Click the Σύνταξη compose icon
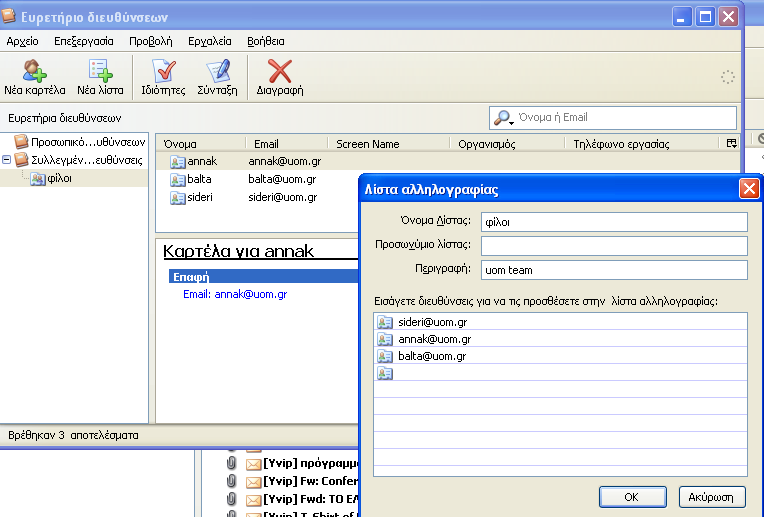This screenshot has height=517, width=764. (218, 71)
